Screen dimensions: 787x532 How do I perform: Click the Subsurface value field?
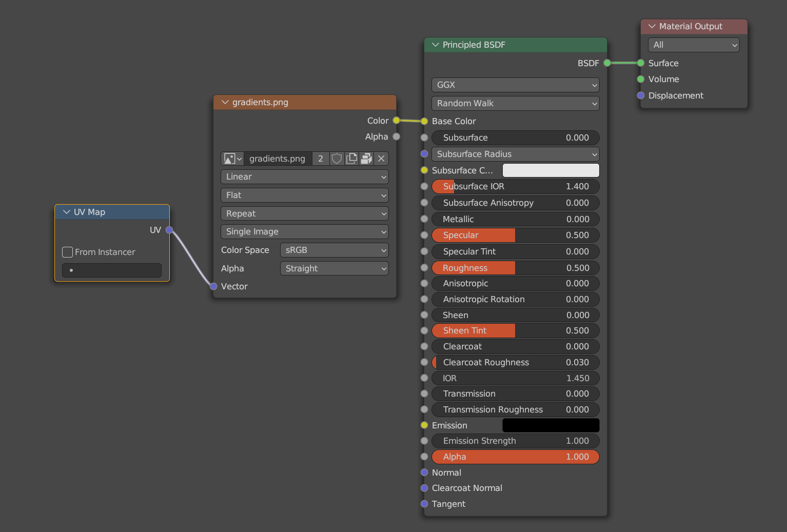(516, 137)
